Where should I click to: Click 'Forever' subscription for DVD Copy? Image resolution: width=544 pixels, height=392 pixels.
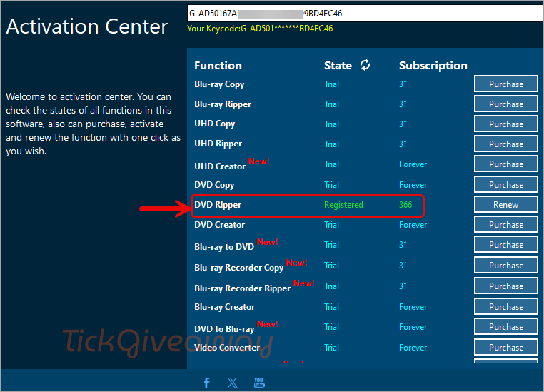tap(413, 184)
